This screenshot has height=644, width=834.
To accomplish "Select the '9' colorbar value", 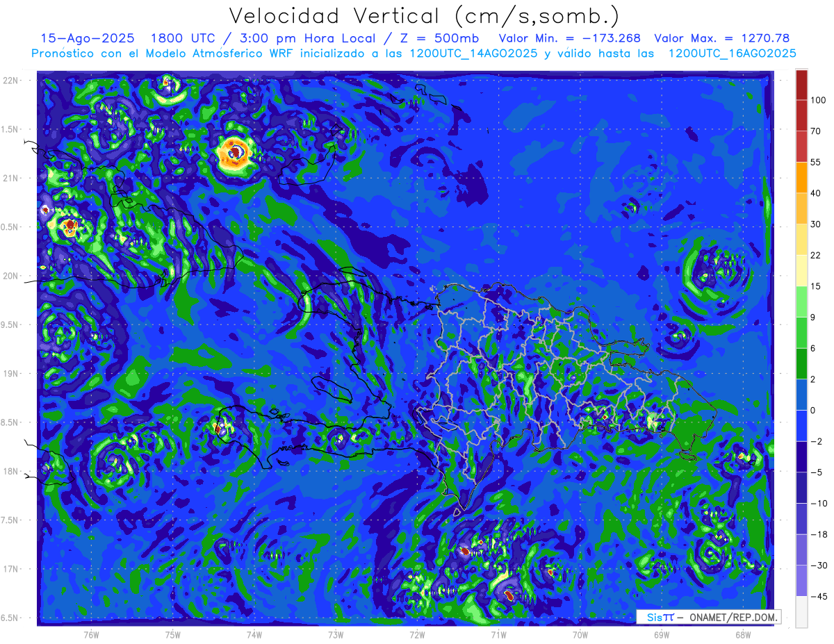I will click(x=815, y=317).
